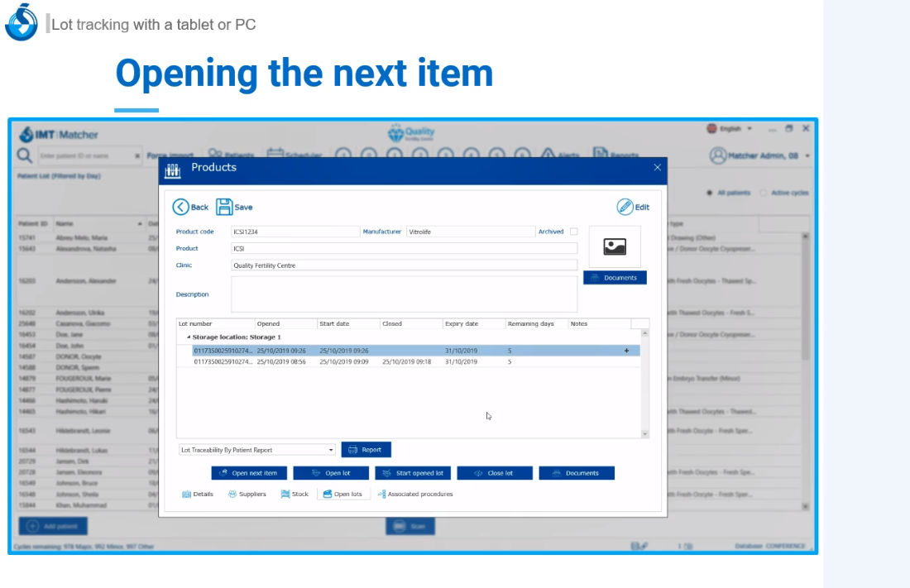Collapse the Storage location: Storage 1 group

click(x=188, y=337)
